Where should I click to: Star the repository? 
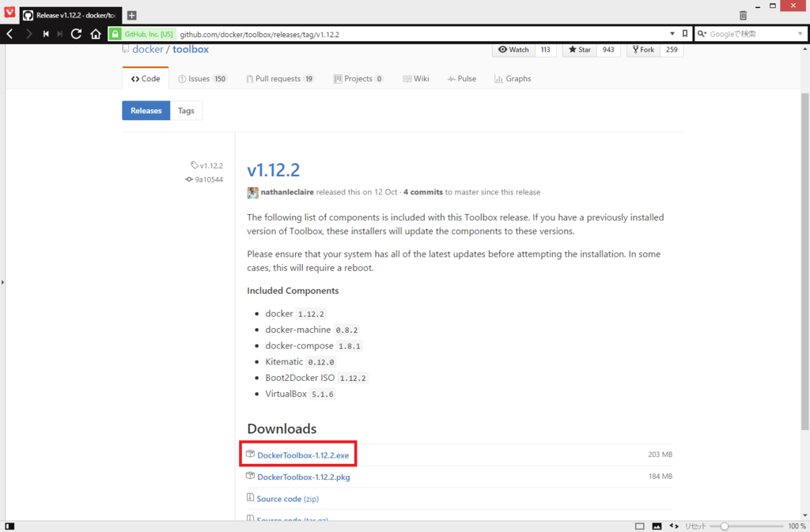(x=580, y=50)
